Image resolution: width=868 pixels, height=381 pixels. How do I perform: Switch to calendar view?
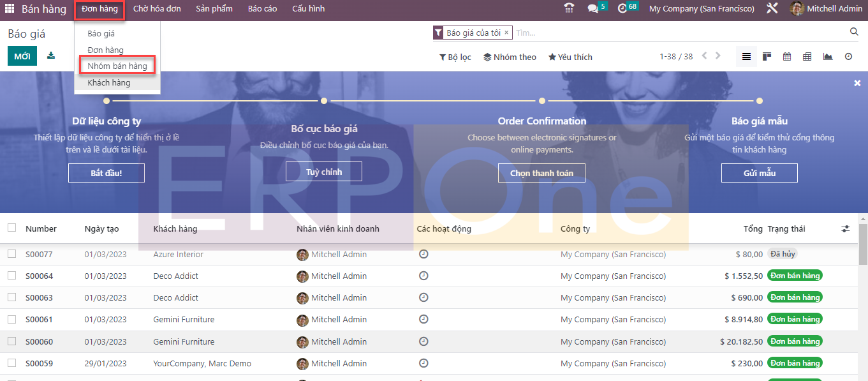[x=787, y=57]
